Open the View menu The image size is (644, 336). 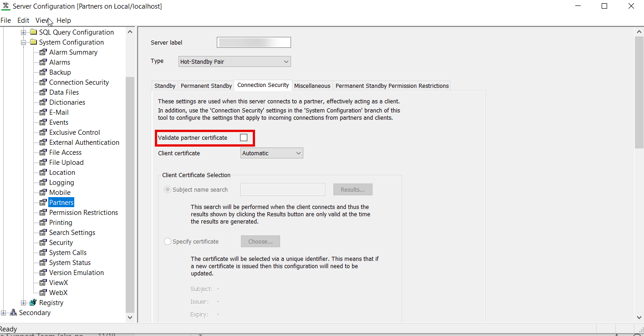pyautogui.click(x=43, y=20)
